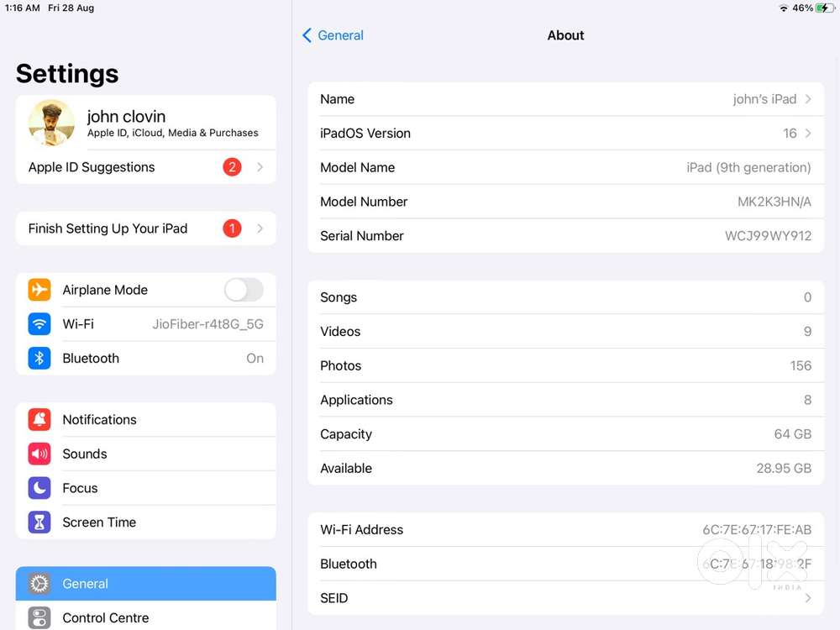Tap Bluetooth On status text
Screen dimensions: 840x630
coord(255,359)
